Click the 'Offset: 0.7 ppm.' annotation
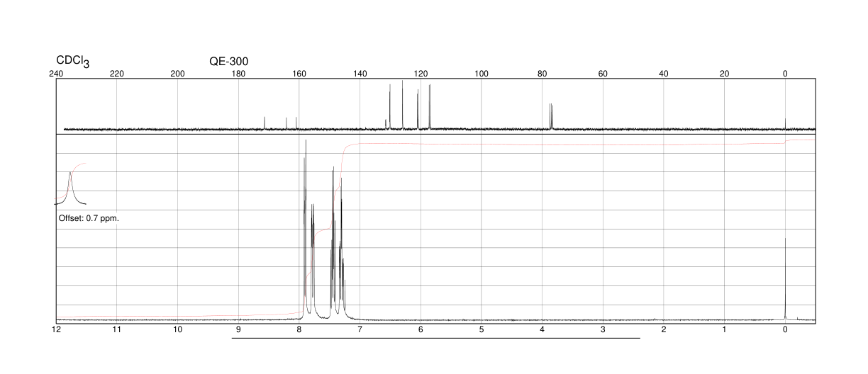 [89, 218]
